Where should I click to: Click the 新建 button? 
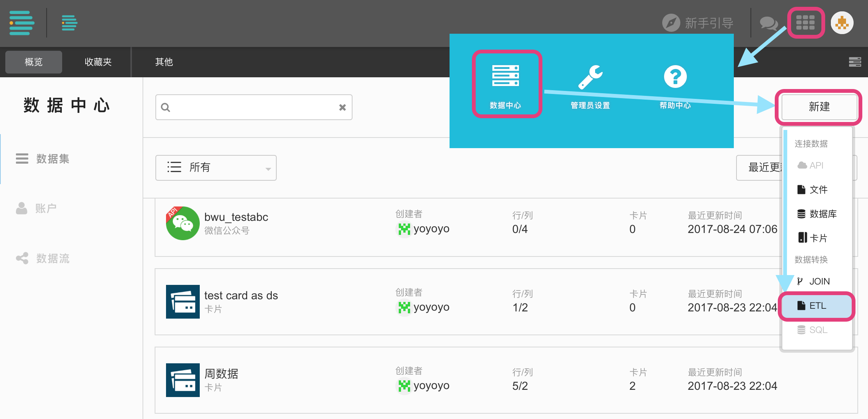pyautogui.click(x=819, y=107)
